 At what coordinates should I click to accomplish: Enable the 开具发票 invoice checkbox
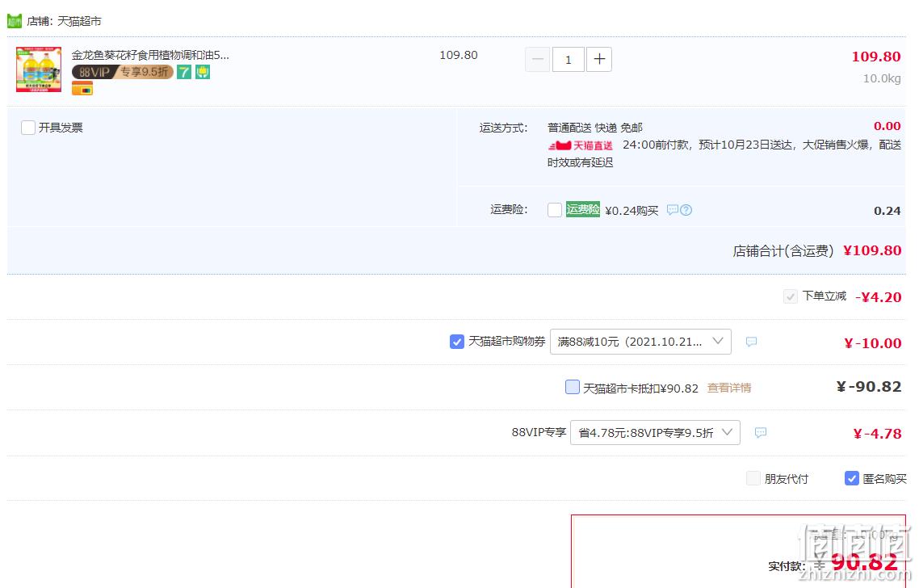point(28,128)
